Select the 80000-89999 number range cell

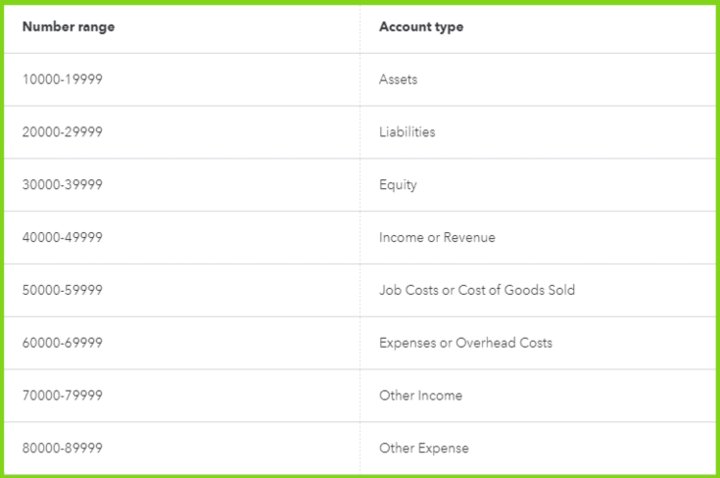(x=62, y=448)
